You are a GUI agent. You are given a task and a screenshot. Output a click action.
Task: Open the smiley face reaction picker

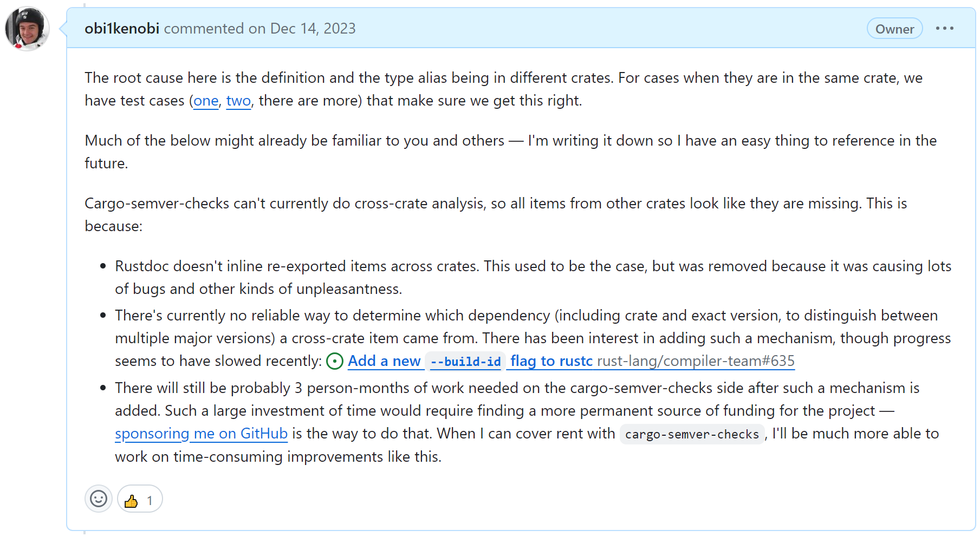click(98, 499)
